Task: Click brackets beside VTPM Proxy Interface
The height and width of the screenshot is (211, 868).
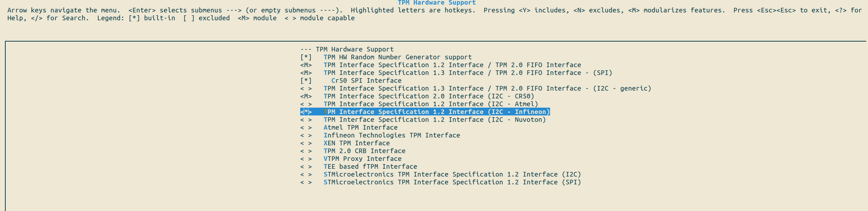Action: point(306,159)
